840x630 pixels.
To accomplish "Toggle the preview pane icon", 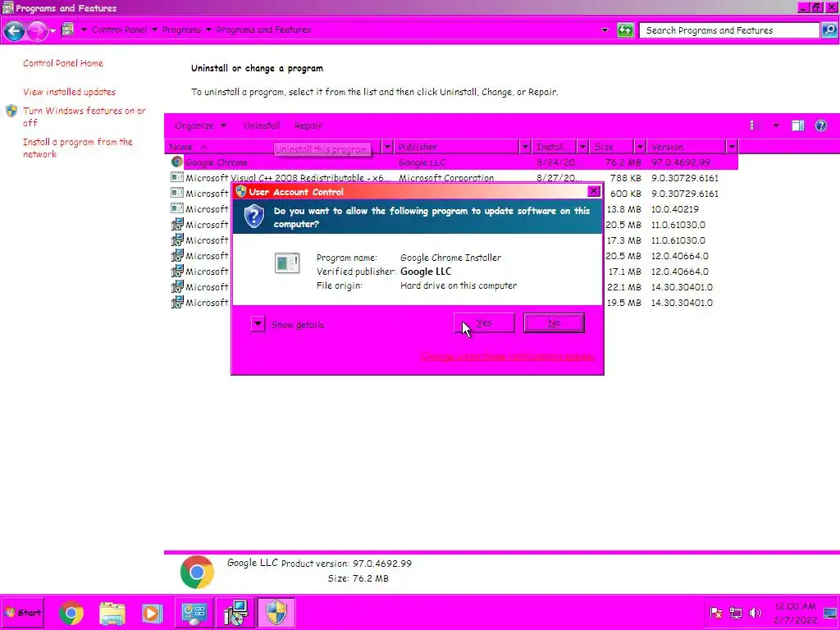I will (x=797, y=126).
